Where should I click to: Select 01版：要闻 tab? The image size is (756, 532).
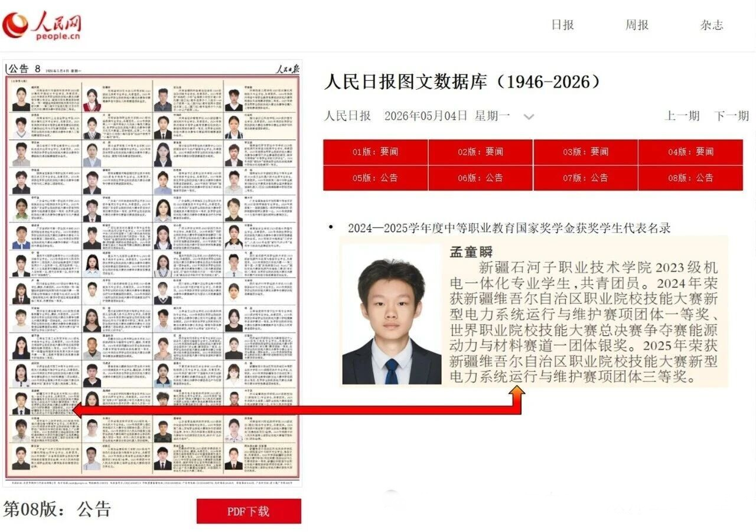click(x=376, y=152)
